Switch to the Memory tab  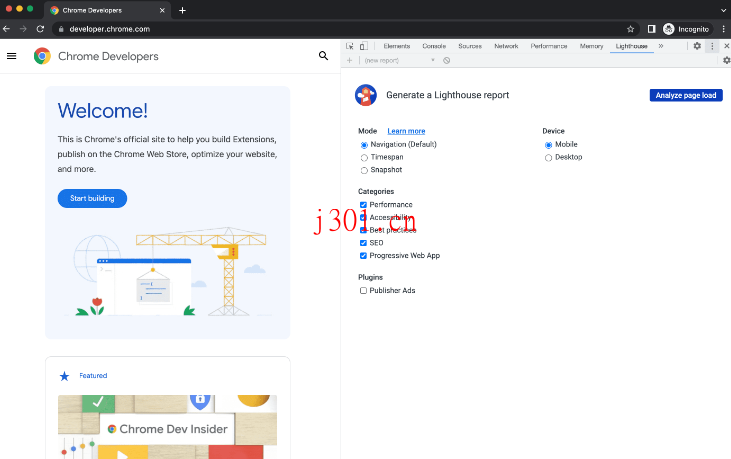[591, 46]
